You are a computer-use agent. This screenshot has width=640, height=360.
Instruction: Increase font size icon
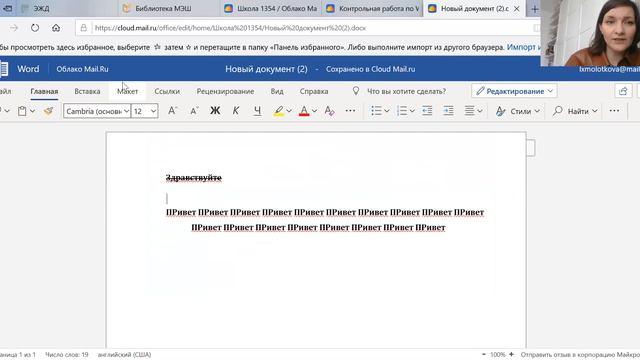pos(172,111)
